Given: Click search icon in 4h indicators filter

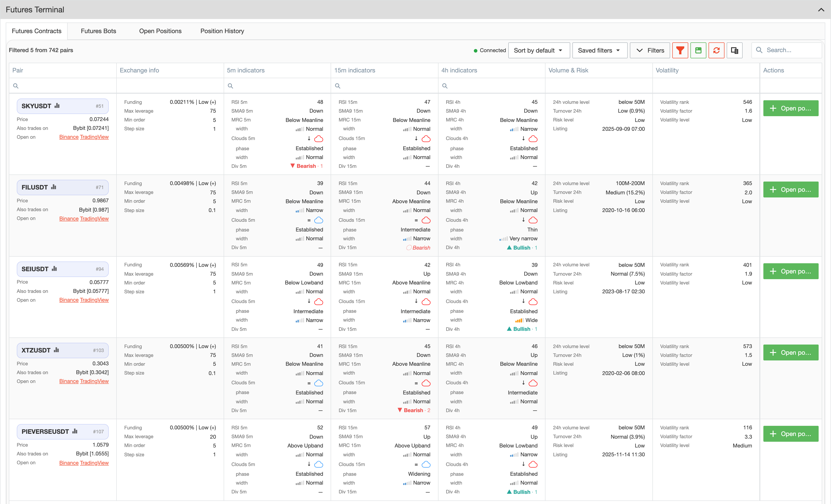Looking at the screenshot, I should point(445,86).
